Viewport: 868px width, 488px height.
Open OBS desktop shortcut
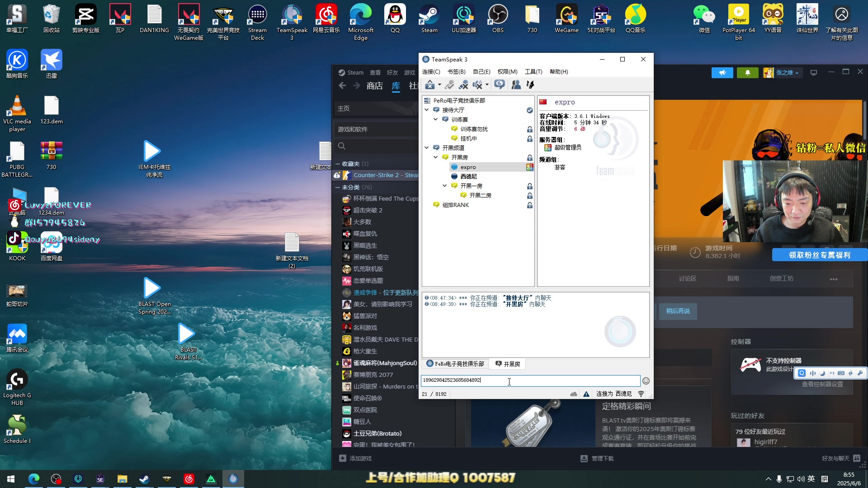[498, 19]
